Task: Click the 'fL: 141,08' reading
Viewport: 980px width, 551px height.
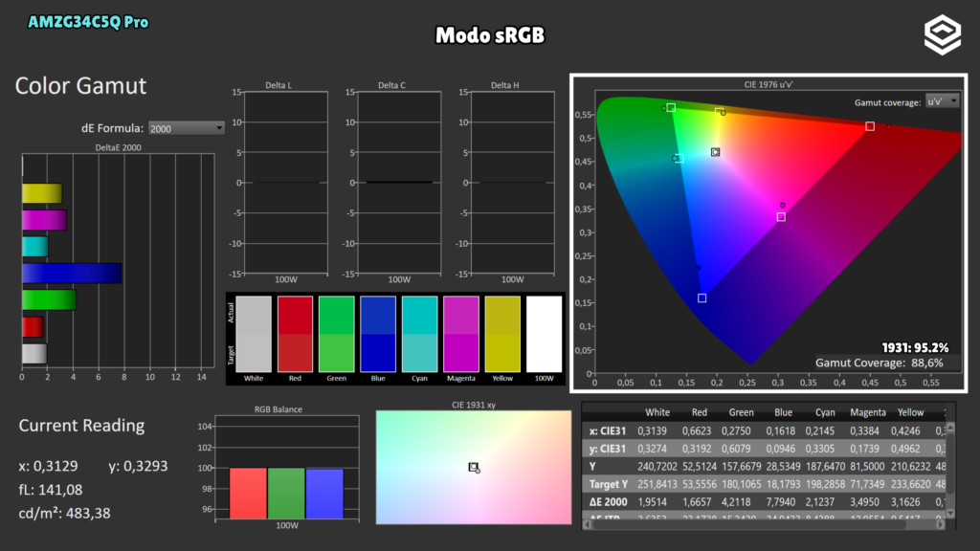Action: point(51,490)
